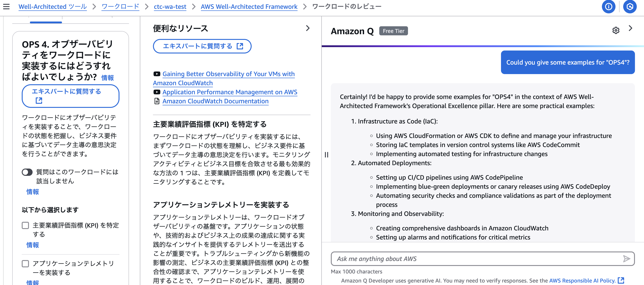644x285 pixels.
Task: Open Amazon Q settings gear
Action: [616, 31]
